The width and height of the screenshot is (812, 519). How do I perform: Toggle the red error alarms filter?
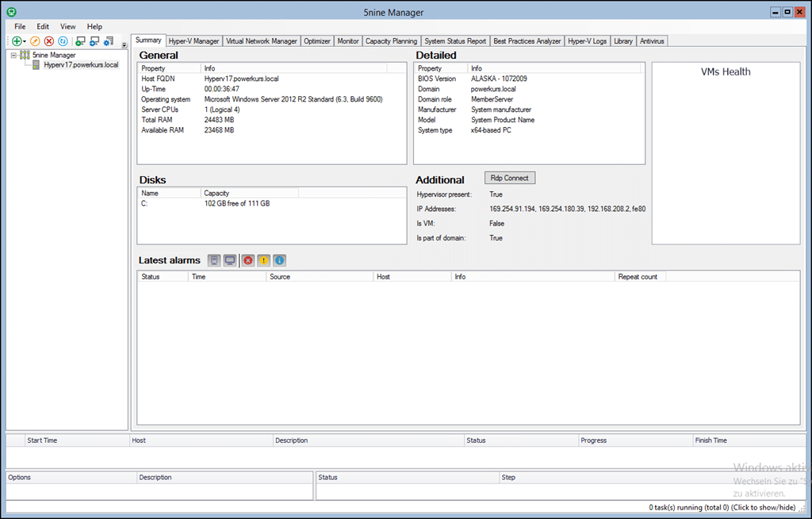[x=248, y=260]
